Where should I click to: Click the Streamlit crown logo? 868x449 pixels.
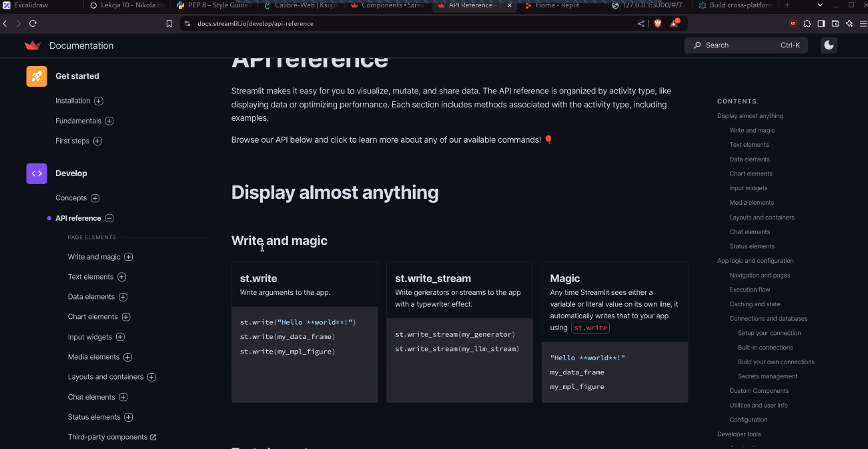(33, 45)
